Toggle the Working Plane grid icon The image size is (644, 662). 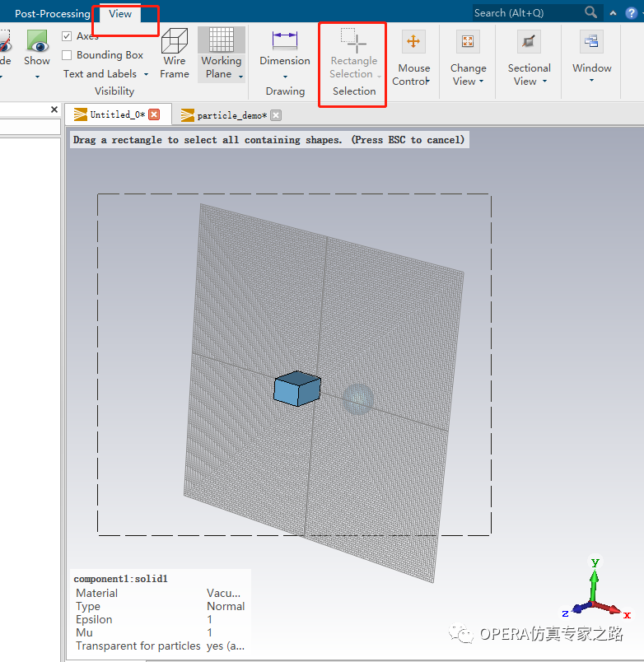222,40
